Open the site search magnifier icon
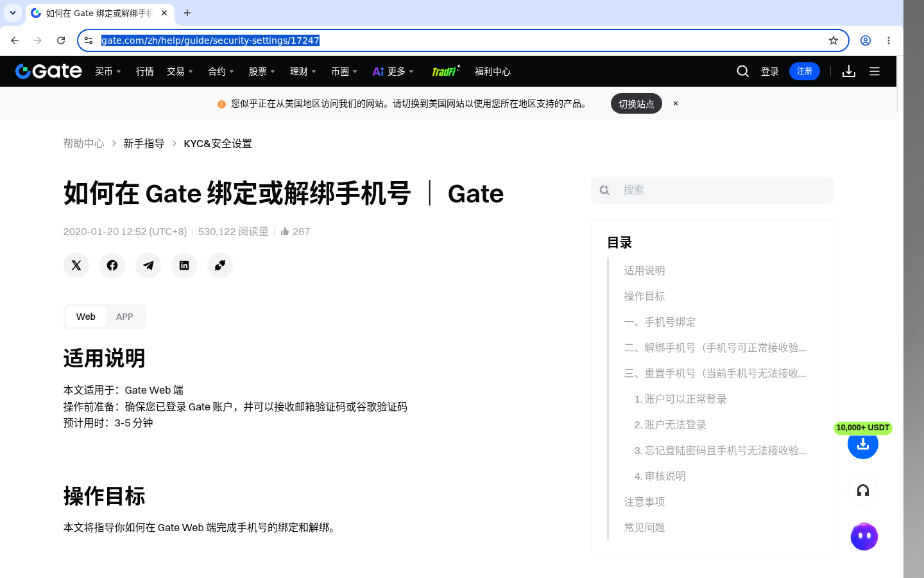 pyautogui.click(x=743, y=71)
